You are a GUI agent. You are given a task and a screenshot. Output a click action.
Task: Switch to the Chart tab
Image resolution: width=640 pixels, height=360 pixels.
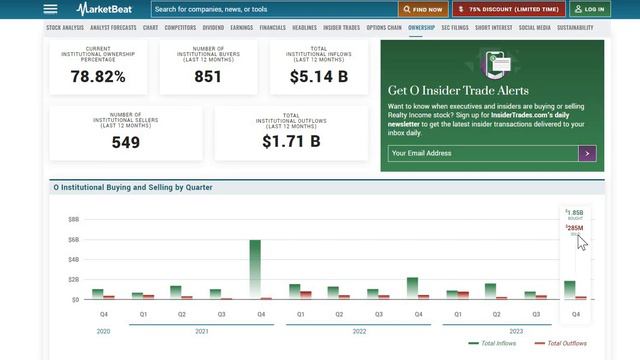pyautogui.click(x=150, y=27)
